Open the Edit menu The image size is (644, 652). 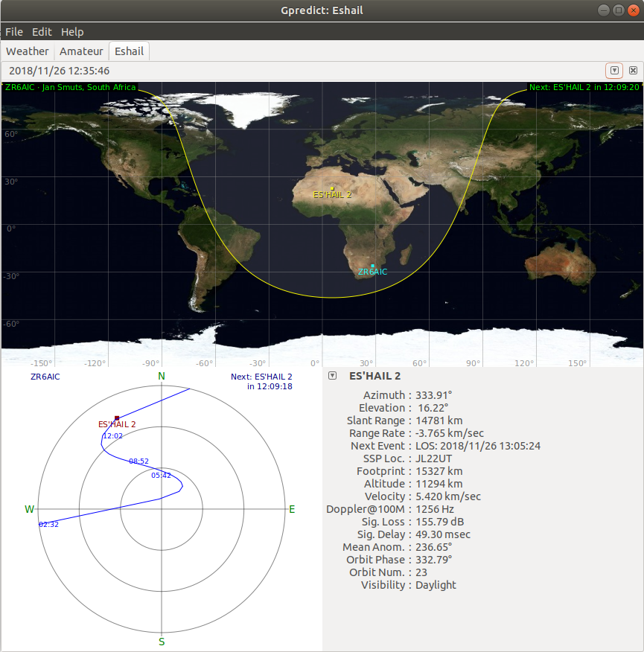[42, 32]
